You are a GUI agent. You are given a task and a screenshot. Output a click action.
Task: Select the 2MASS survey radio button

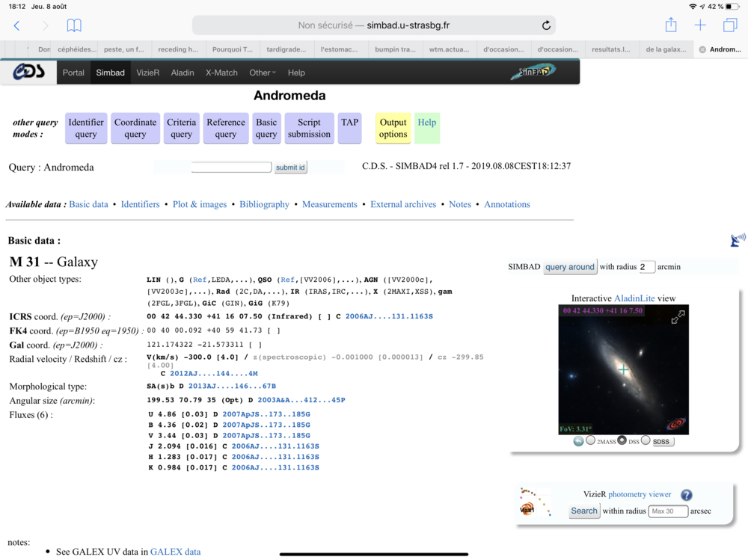click(x=591, y=440)
